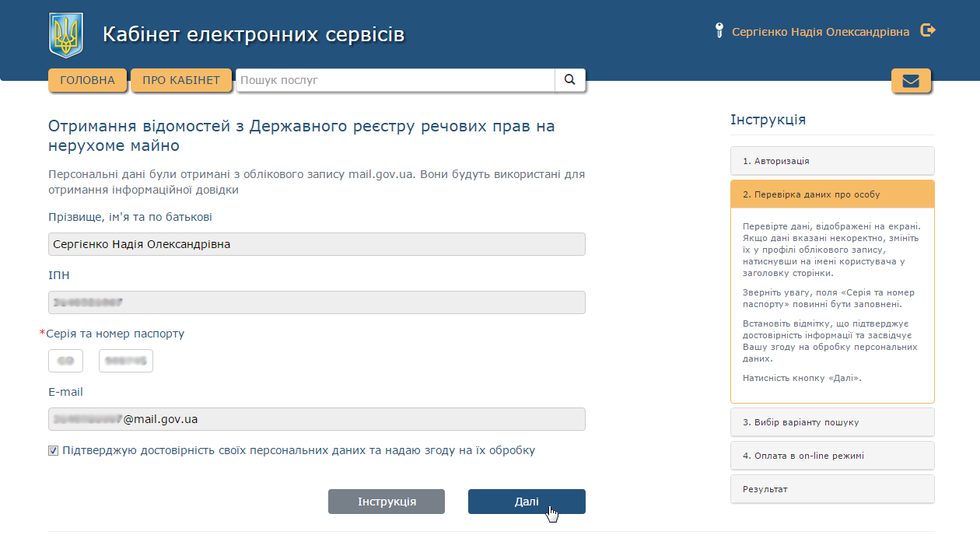The height and width of the screenshot is (535, 980).
Task: Click the logout arrow icon
Action: click(927, 30)
